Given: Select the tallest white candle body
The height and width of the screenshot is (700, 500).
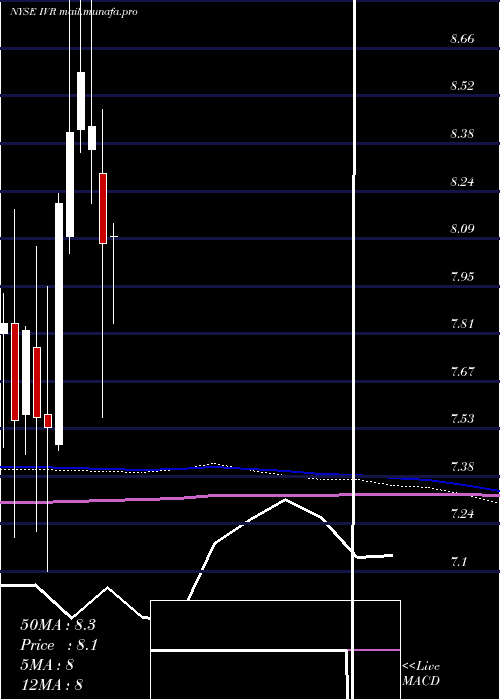Looking at the screenshot, I should pyautogui.click(x=59, y=324).
